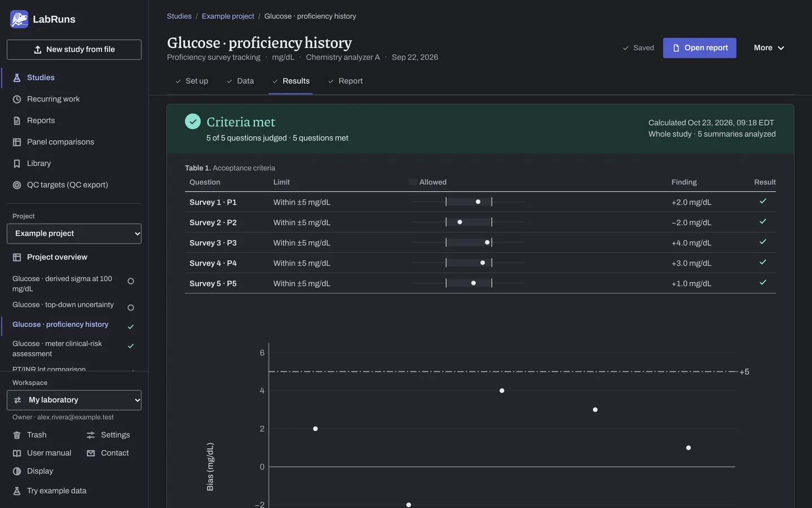Select Glucose top-down uncertainty status circle
This screenshot has width=812, height=508.
click(131, 308)
